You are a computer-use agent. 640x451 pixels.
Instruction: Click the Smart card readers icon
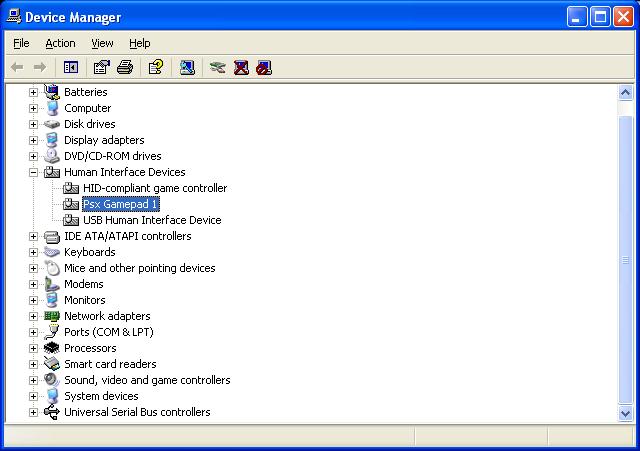(52, 364)
